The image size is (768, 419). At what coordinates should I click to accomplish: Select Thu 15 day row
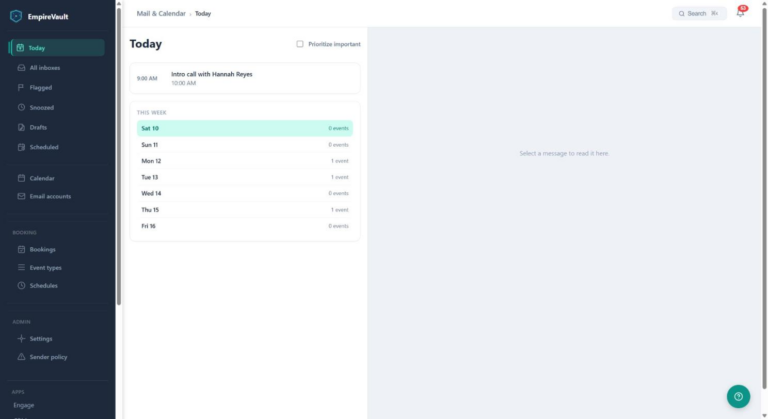coord(245,210)
